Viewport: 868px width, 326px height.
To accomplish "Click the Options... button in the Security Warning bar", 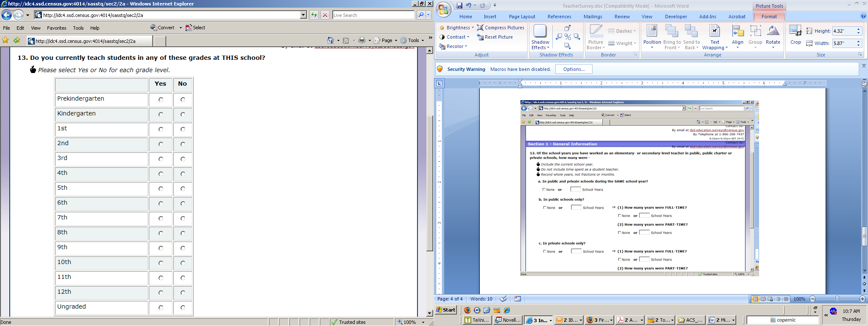I will [x=573, y=69].
